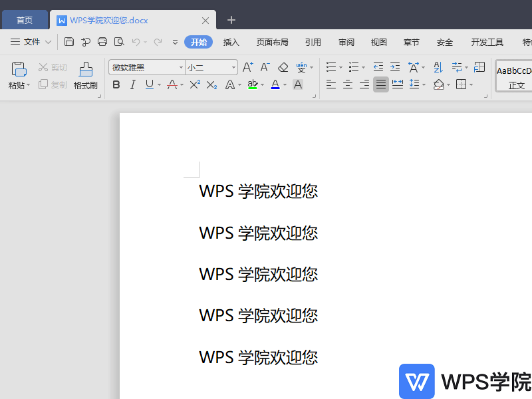Click the Print icon in quick toolbar

pos(102,42)
